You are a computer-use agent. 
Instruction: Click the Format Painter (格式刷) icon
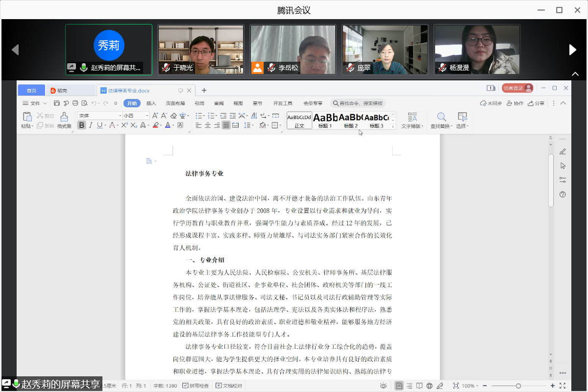(x=64, y=118)
